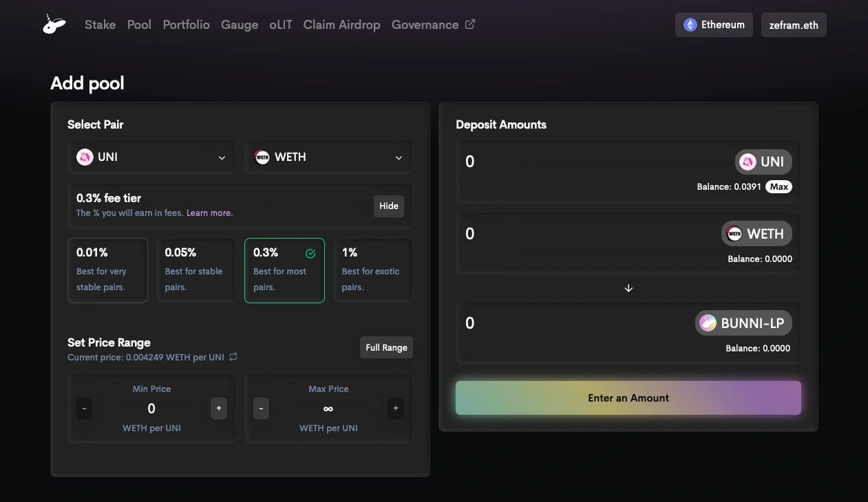Click the Min Price value field
Screen dimensions: 868x502
click(151, 408)
